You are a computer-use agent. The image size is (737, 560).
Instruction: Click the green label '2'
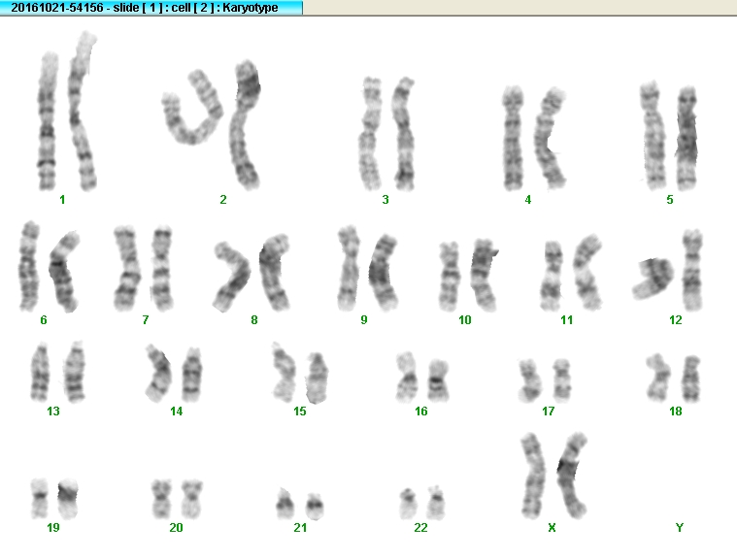tap(223, 200)
